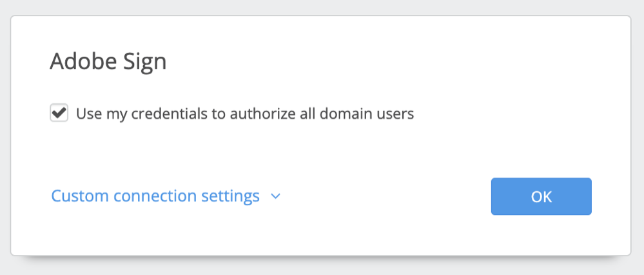Click the 'authorize all domain users' text

(x=322, y=114)
